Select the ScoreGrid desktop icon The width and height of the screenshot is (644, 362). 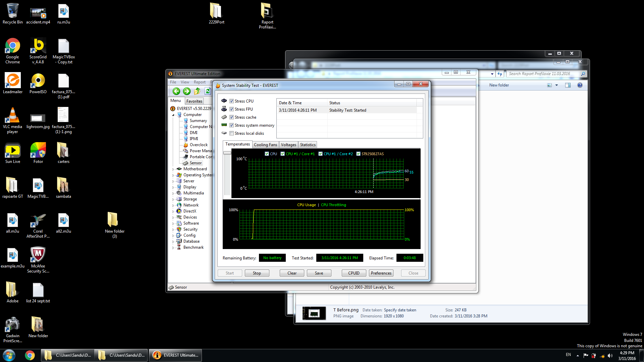coord(38,51)
